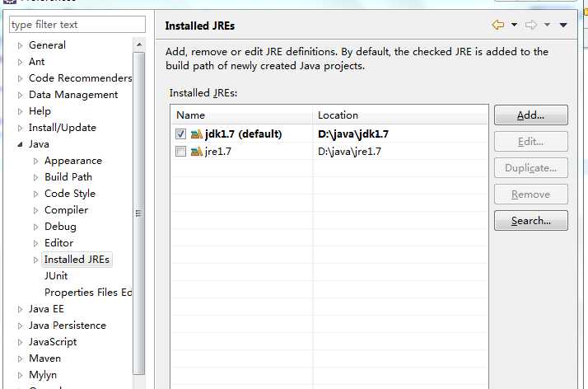The width and height of the screenshot is (588, 389).
Task: Expand the Java EE node
Action: [x=20, y=310]
